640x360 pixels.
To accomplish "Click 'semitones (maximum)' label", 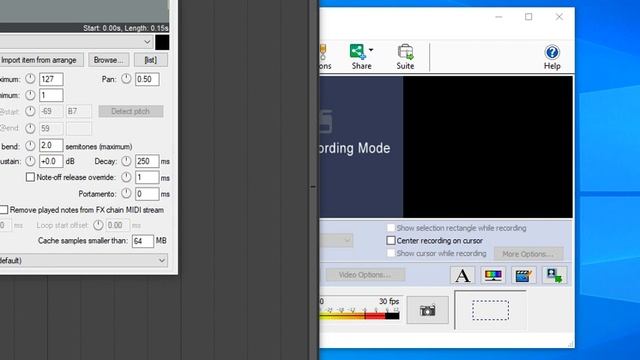I will click(x=99, y=146).
